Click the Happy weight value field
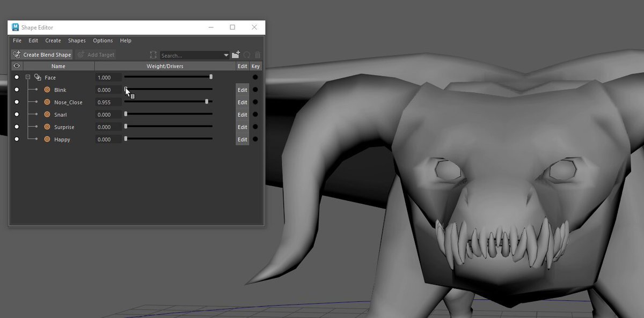 [x=108, y=139]
